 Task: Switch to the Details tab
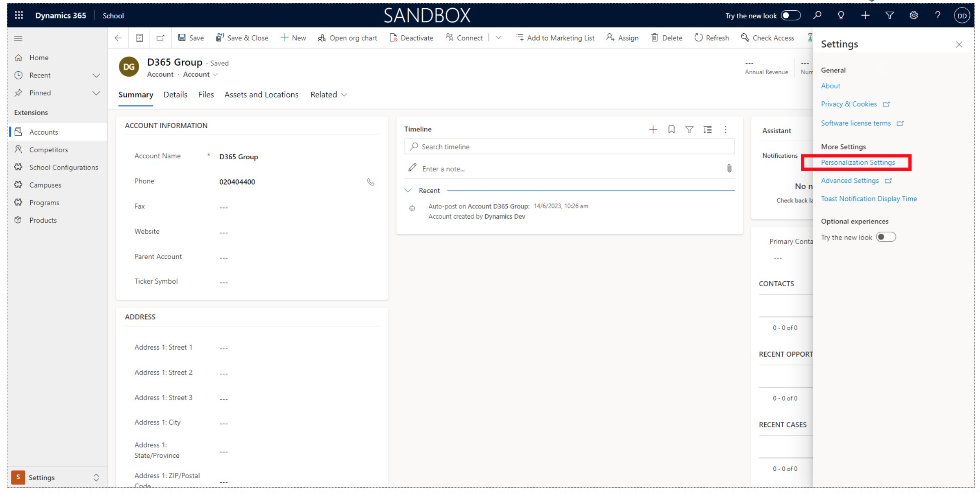click(175, 94)
